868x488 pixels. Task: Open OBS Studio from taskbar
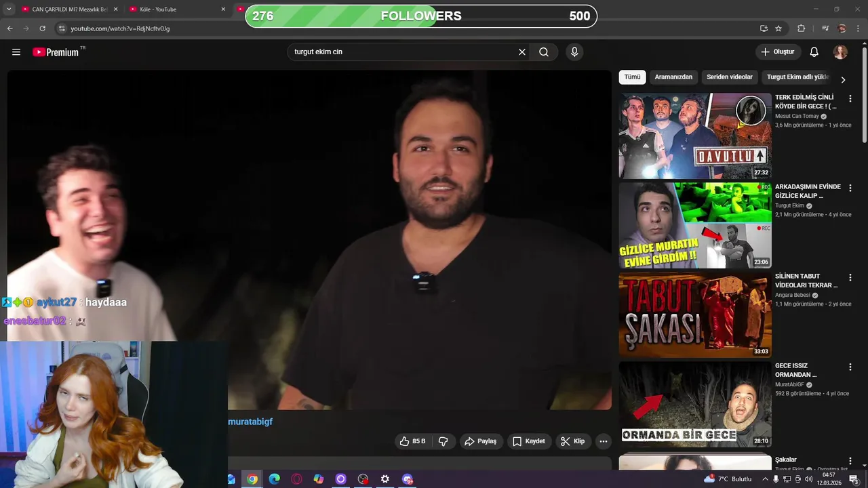(x=363, y=479)
